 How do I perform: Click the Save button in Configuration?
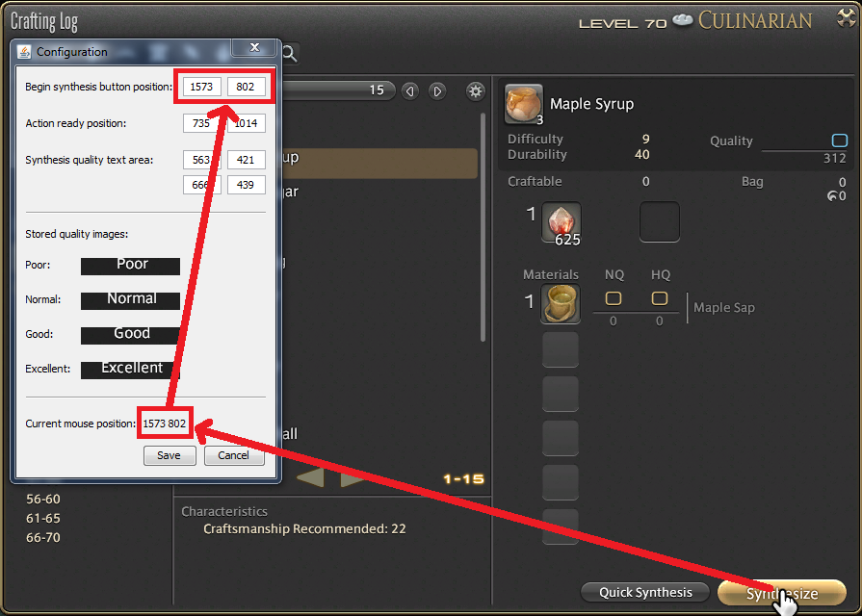170,455
